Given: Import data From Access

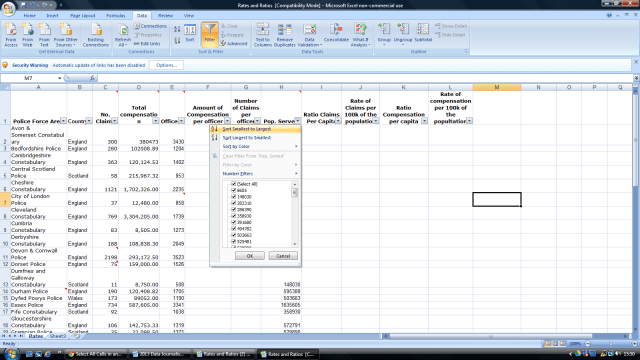Looking at the screenshot, I should pyautogui.click(x=11, y=35).
